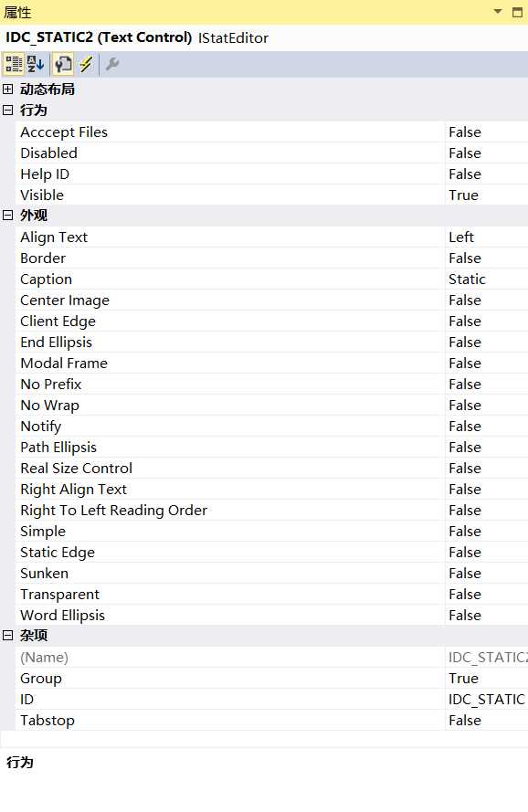Select the Border property row

pyautogui.click(x=271, y=258)
